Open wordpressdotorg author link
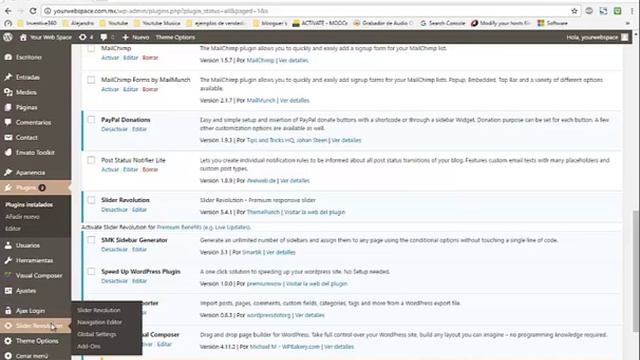Image resolution: width=640 pixels, height=360 pixels. (x=269, y=315)
